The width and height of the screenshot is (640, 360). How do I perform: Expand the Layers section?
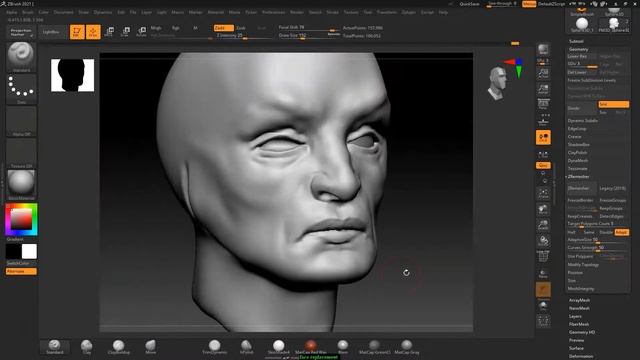tap(575, 316)
